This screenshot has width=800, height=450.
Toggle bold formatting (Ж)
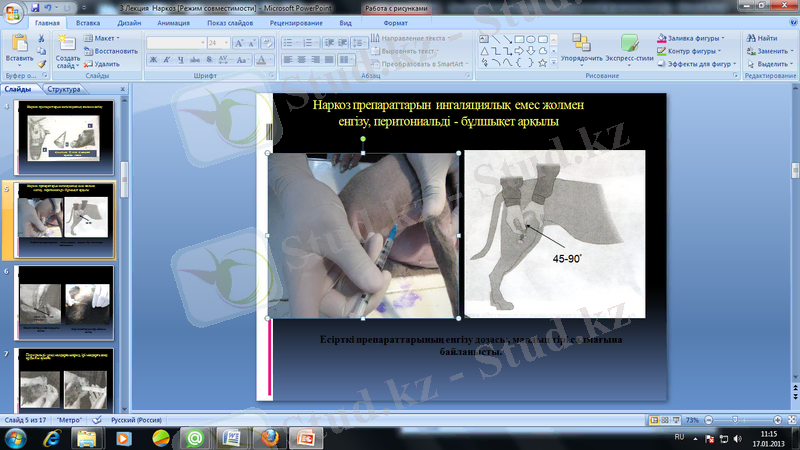point(153,60)
